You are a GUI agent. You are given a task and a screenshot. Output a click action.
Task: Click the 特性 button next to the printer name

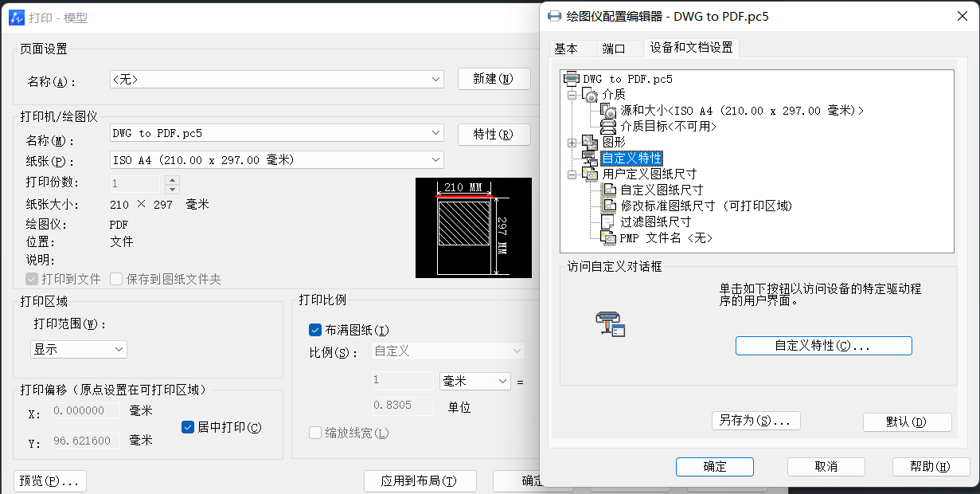tap(494, 134)
